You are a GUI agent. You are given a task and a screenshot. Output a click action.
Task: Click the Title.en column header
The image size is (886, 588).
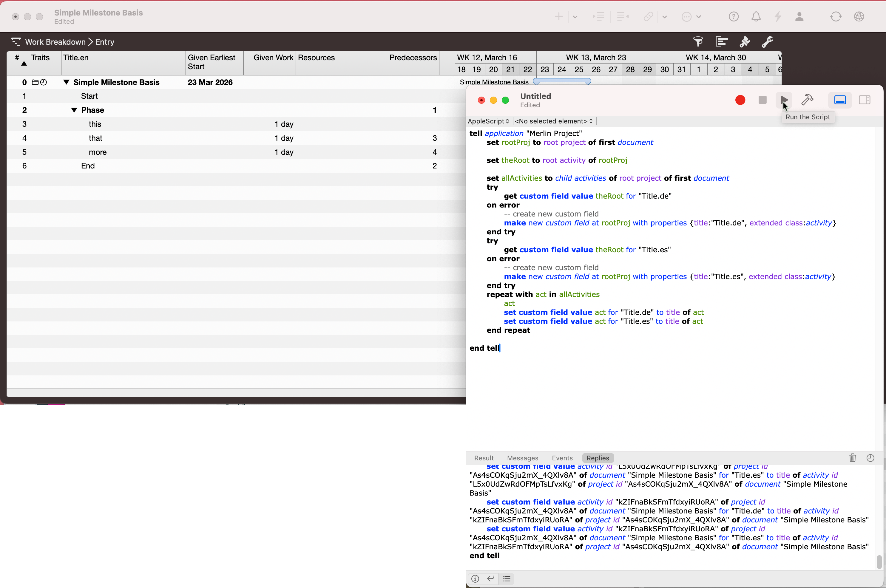point(124,63)
